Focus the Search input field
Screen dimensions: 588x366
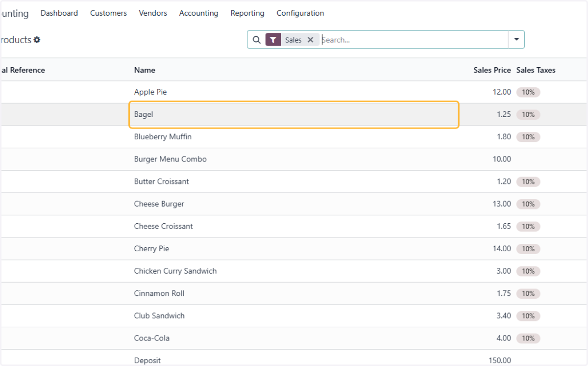(414, 40)
